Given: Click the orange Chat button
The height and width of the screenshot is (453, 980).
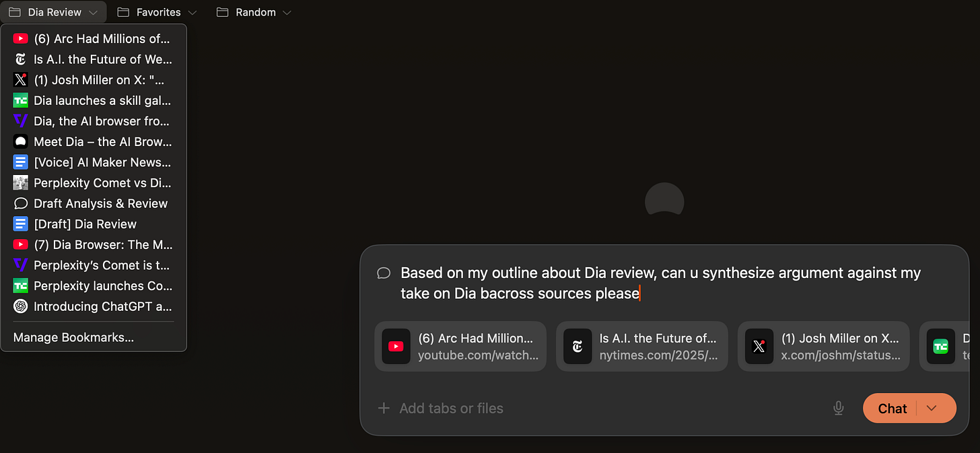Looking at the screenshot, I should coord(893,408).
